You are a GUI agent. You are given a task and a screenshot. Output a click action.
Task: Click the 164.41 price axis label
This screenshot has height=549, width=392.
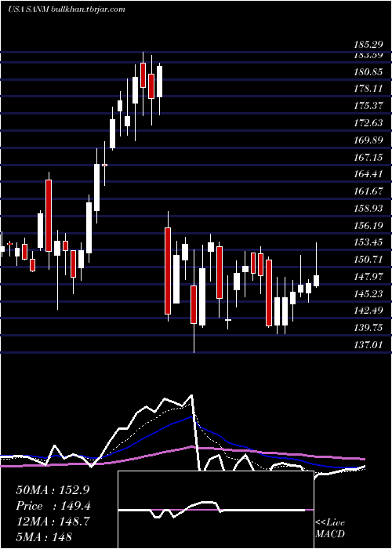pos(368,174)
